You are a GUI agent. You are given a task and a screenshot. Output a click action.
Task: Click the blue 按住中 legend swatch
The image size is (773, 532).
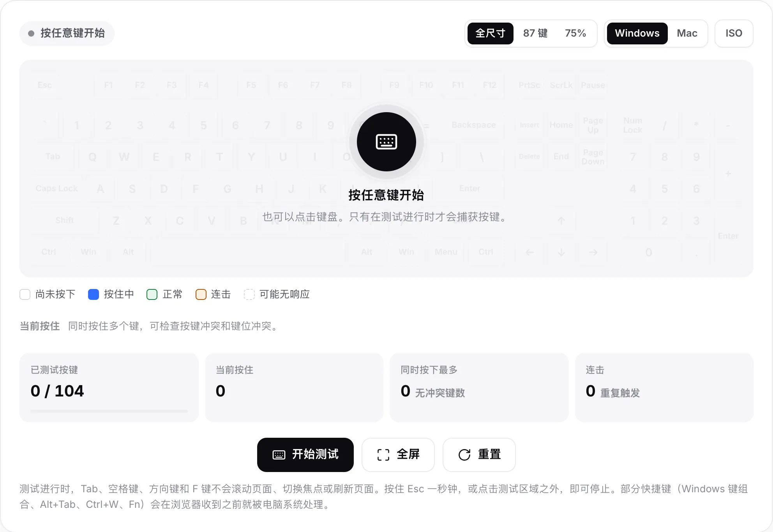pyautogui.click(x=94, y=294)
